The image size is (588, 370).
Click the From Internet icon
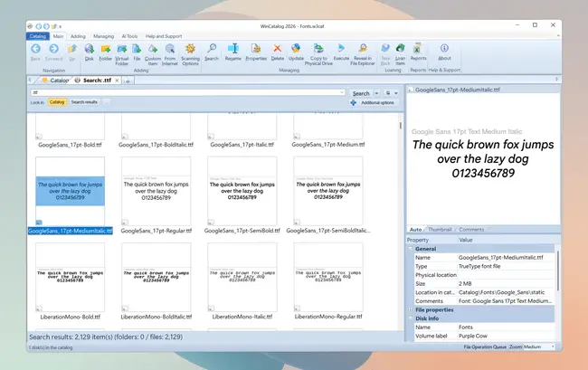pyautogui.click(x=170, y=49)
